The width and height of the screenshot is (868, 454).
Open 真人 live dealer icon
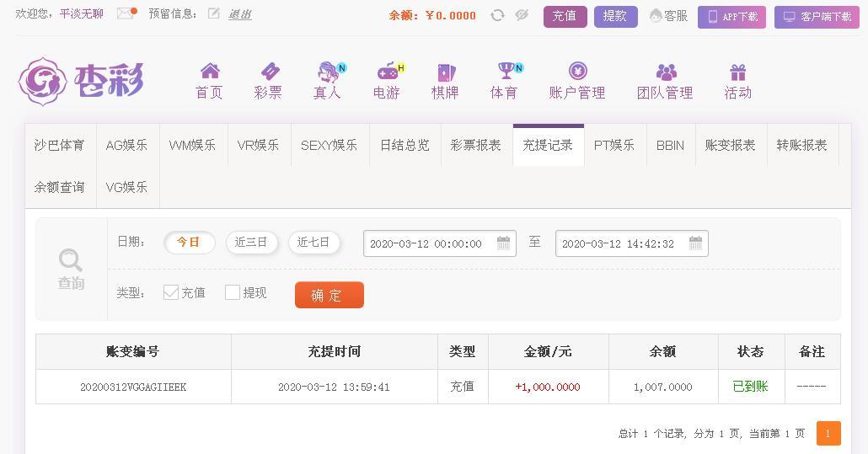point(329,72)
